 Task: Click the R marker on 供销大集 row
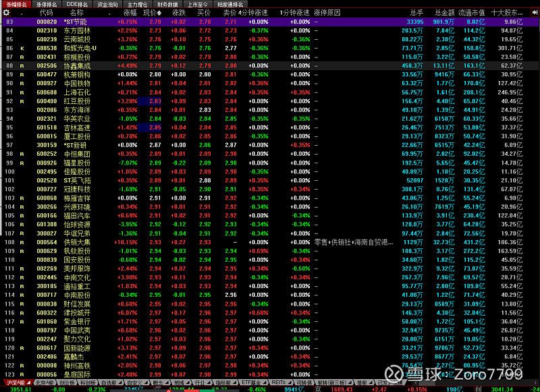pos(22,243)
